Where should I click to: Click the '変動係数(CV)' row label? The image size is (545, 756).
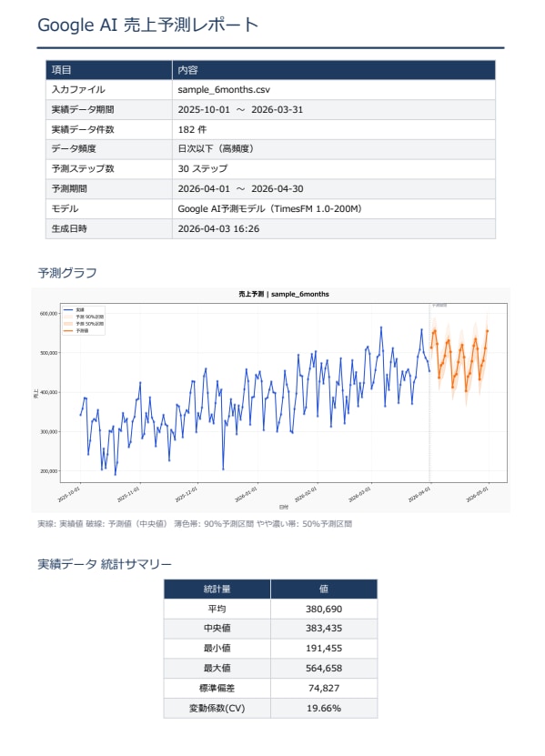[217, 709]
